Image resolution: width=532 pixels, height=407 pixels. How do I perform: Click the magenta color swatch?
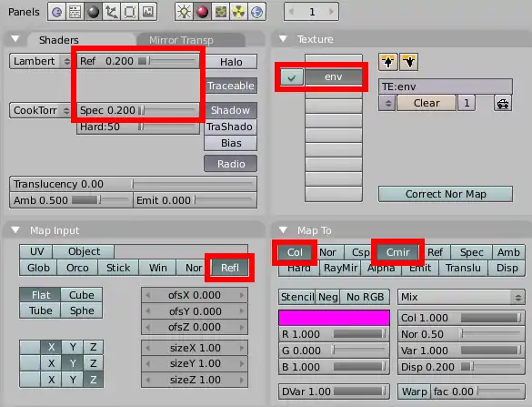pyautogui.click(x=334, y=318)
